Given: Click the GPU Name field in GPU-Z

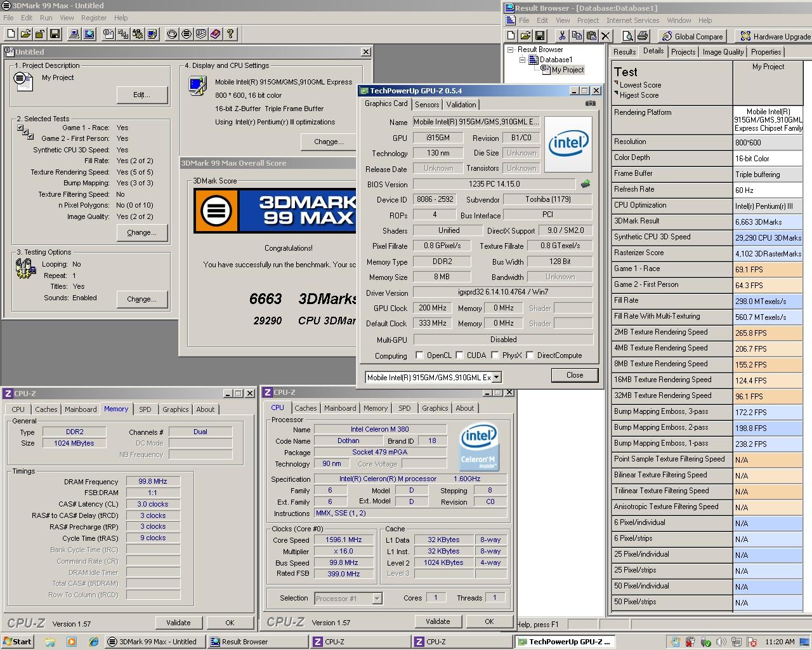Looking at the screenshot, I should (476, 122).
